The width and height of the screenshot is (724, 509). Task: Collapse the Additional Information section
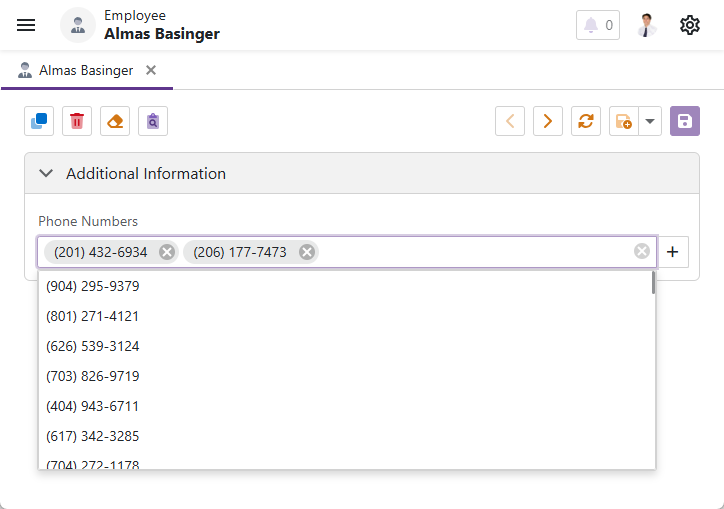point(45,173)
